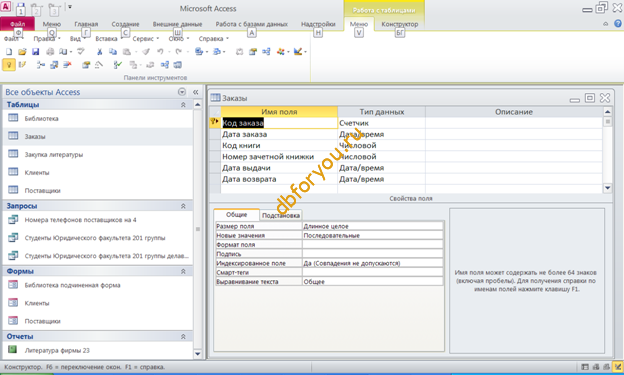Click the Test Validation Rules checkmark icon

pyautogui.click(x=117, y=65)
